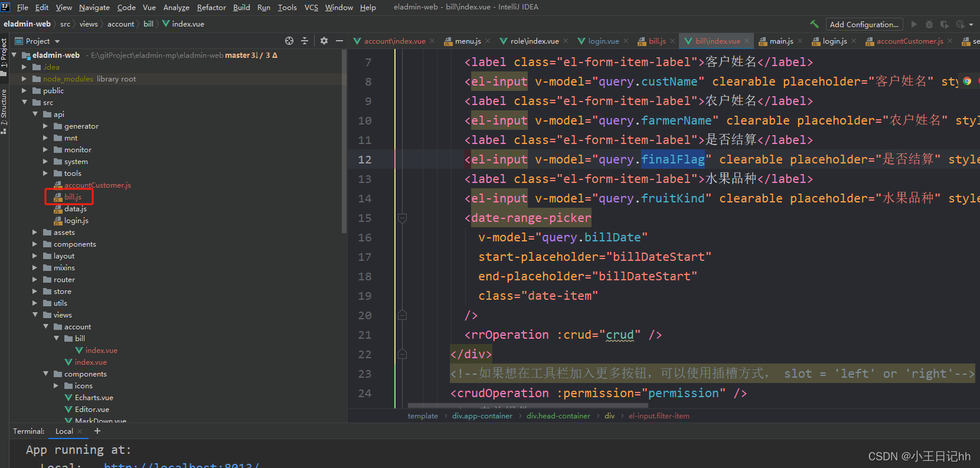
Task: Collapse the views folder
Action: [35, 315]
